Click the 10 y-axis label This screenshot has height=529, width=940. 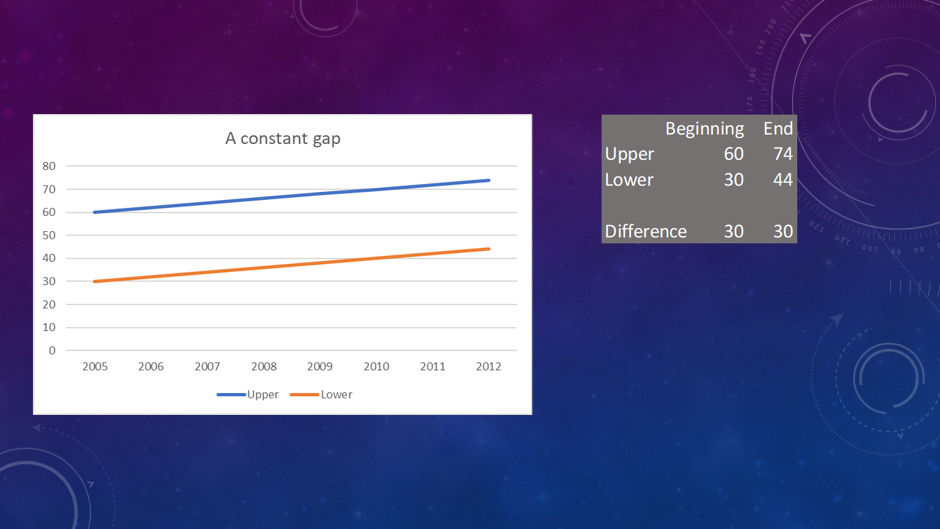(x=49, y=327)
